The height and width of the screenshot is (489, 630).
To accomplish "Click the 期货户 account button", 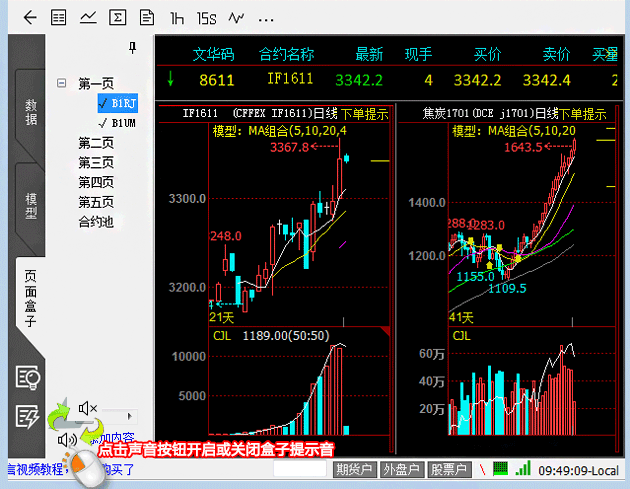I will 354,469.
